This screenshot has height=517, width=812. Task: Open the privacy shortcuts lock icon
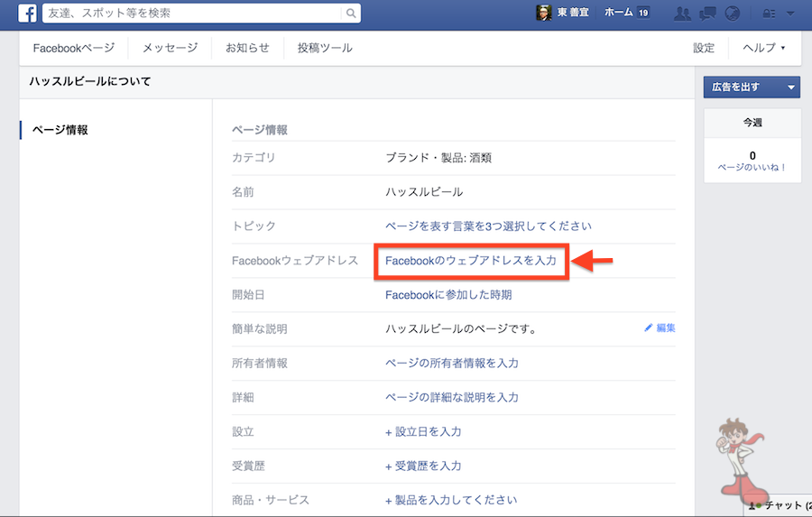pyautogui.click(x=769, y=14)
